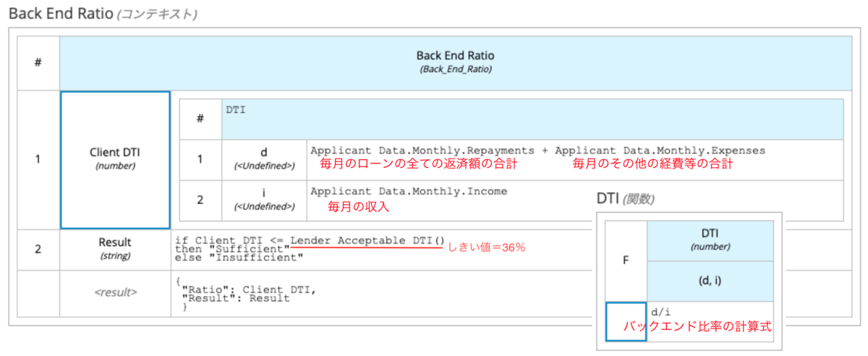Select nested row number 2 beside i

pyautogui.click(x=200, y=200)
